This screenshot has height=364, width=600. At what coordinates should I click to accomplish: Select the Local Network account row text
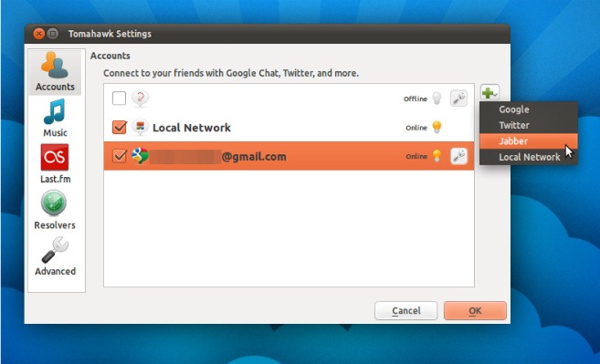pyautogui.click(x=192, y=128)
